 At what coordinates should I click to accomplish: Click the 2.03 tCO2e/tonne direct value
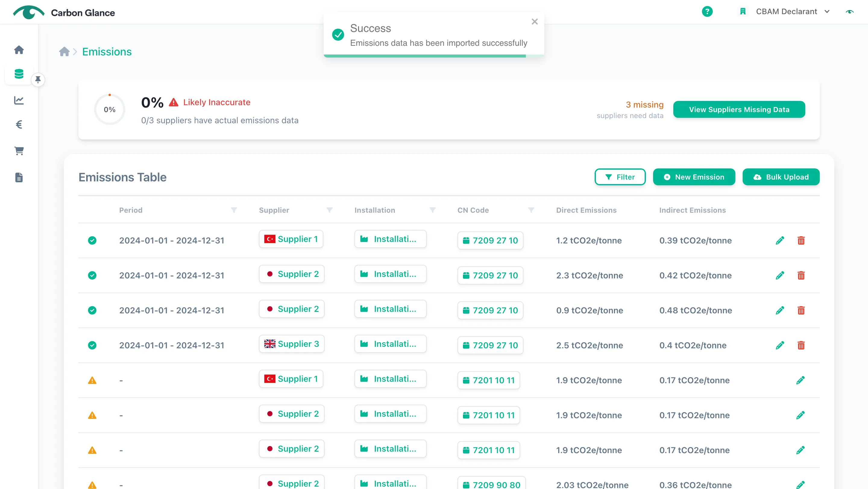coord(592,485)
